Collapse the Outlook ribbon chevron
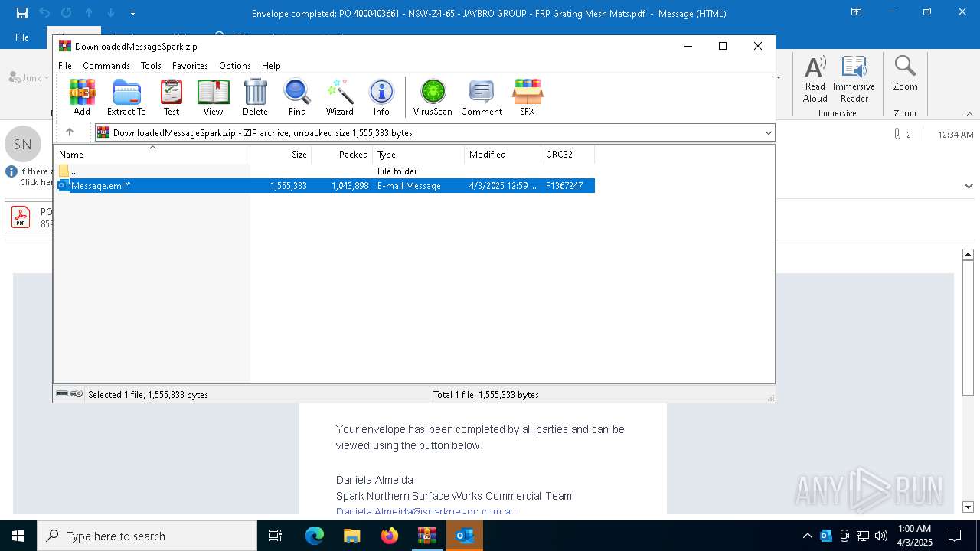980x551 pixels. (969, 114)
